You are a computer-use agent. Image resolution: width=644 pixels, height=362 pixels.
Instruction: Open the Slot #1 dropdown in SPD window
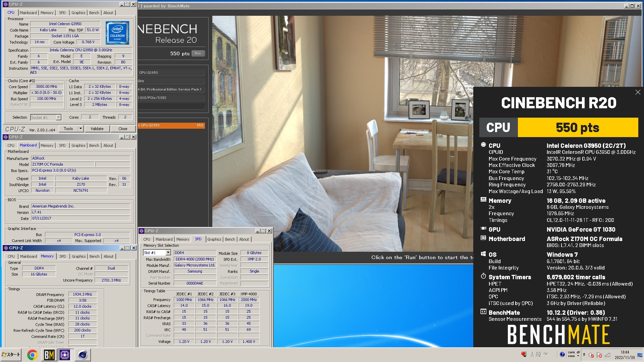pyautogui.click(x=168, y=253)
